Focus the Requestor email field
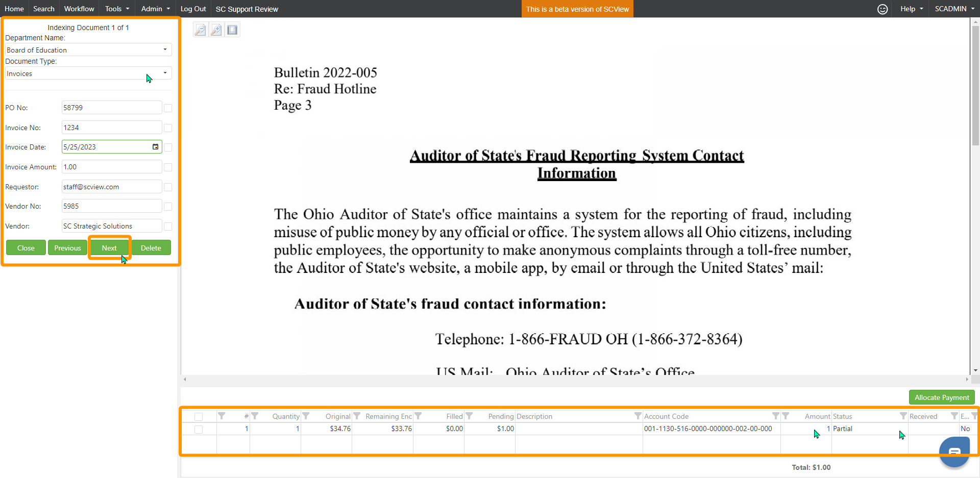 pos(112,187)
